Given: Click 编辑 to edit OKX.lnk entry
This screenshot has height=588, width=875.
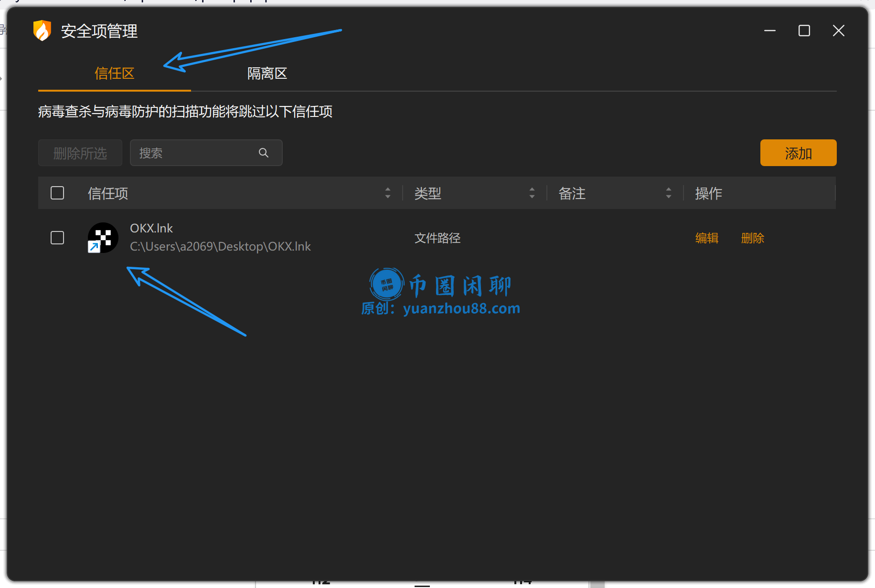Looking at the screenshot, I should tap(706, 238).
